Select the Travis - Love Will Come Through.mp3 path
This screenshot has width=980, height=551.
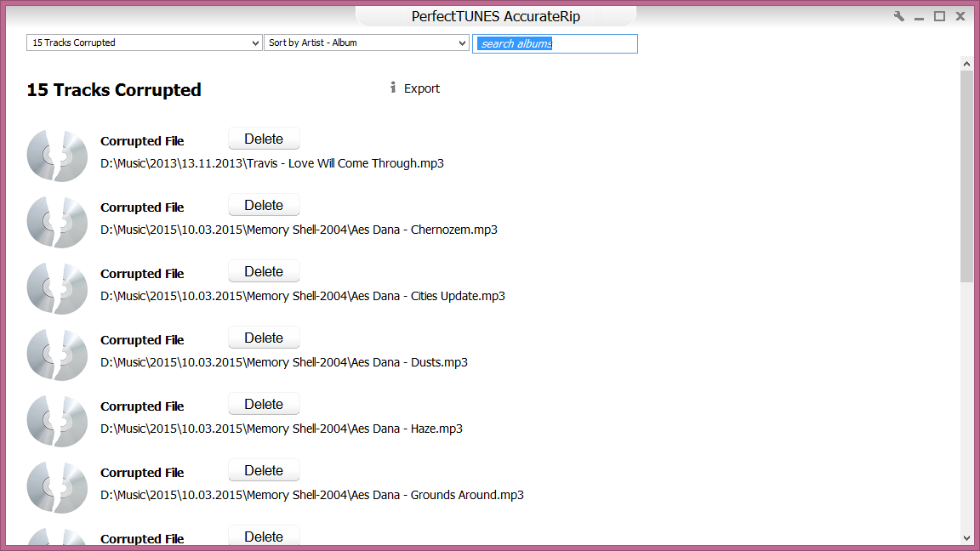272,163
